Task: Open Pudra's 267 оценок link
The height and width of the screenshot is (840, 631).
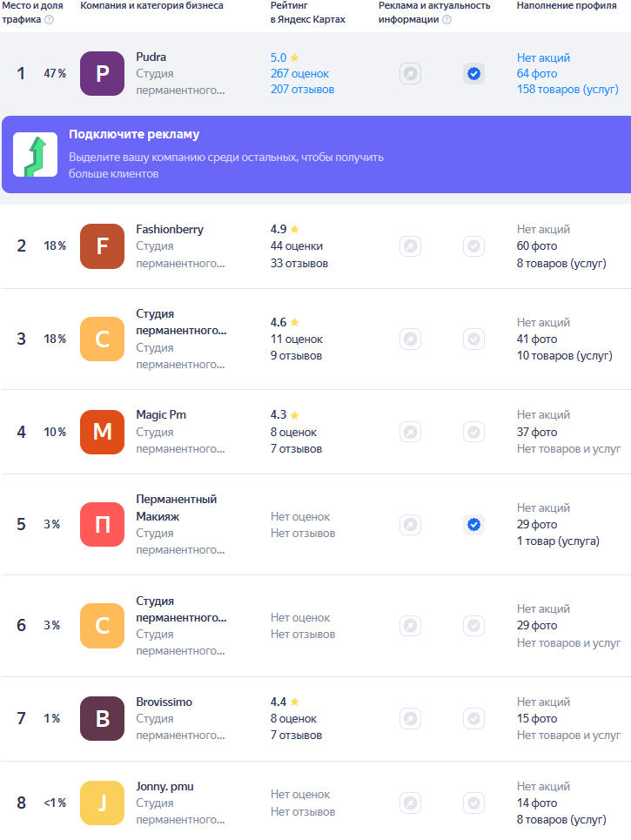Action: [x=299, y=73]
